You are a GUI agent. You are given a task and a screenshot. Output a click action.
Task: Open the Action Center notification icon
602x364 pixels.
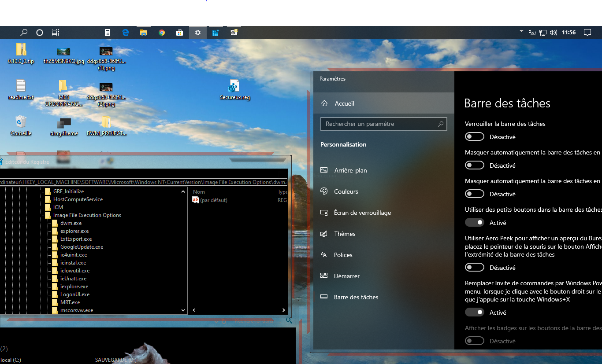pyautogui.click(x=587, y=33)
